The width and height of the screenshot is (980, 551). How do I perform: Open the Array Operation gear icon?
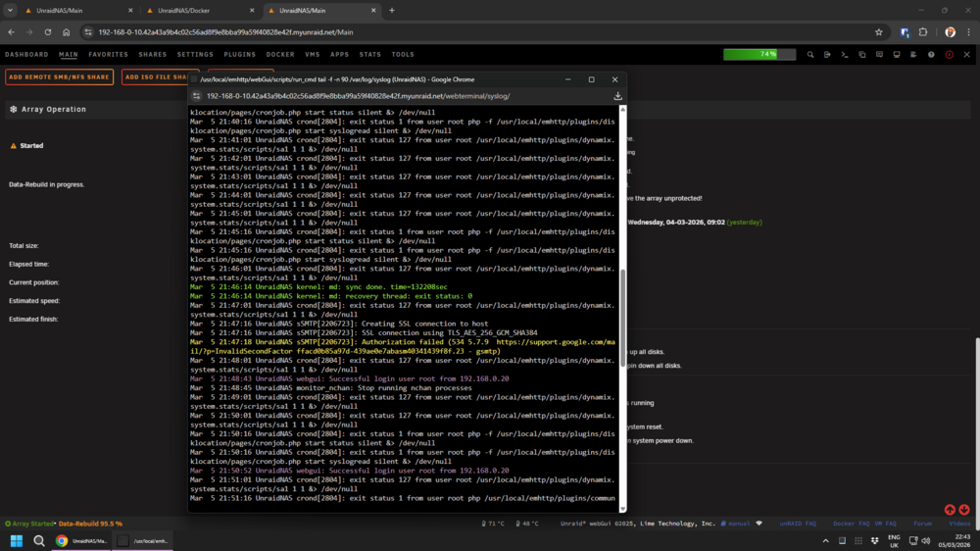click(x=13, y=109)
